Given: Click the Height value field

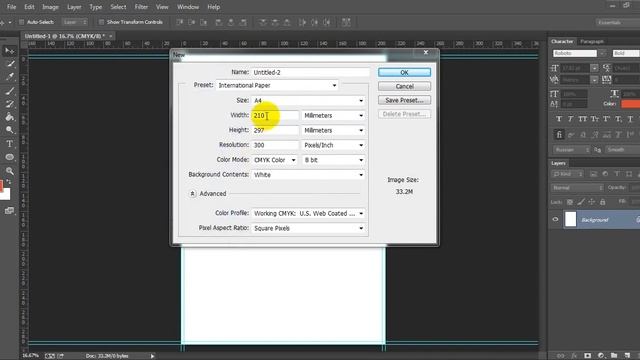Looking at the screenshot, I should [275, 130].
